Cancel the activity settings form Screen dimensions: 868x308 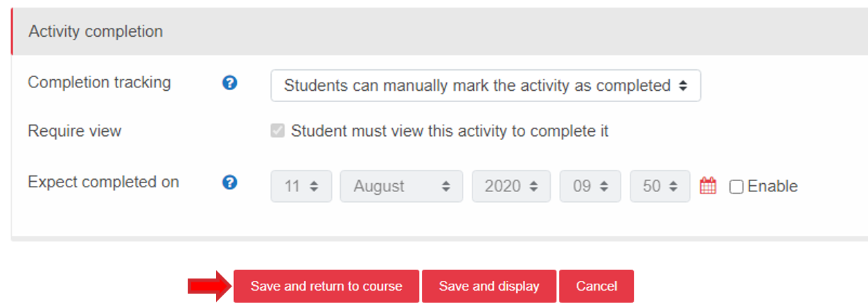[x=596, y=286]
